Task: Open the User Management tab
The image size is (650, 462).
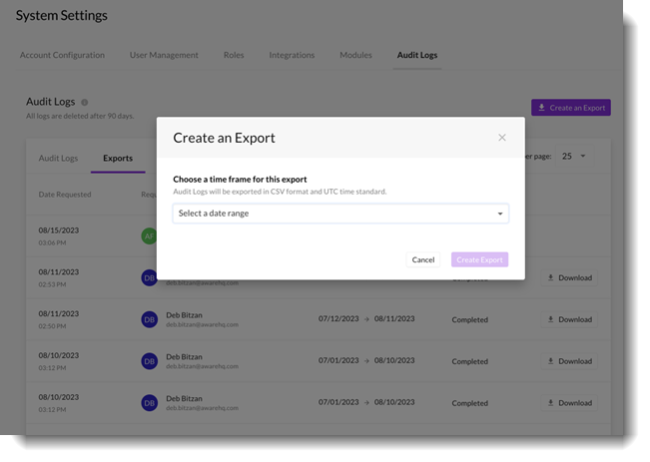Action: [164, 55]
